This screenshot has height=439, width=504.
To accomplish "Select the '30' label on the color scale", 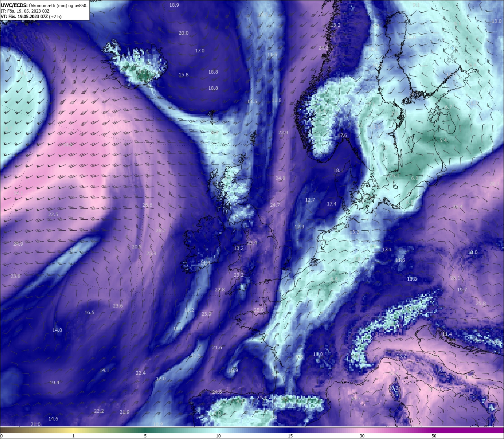I will tap(362, 436).
